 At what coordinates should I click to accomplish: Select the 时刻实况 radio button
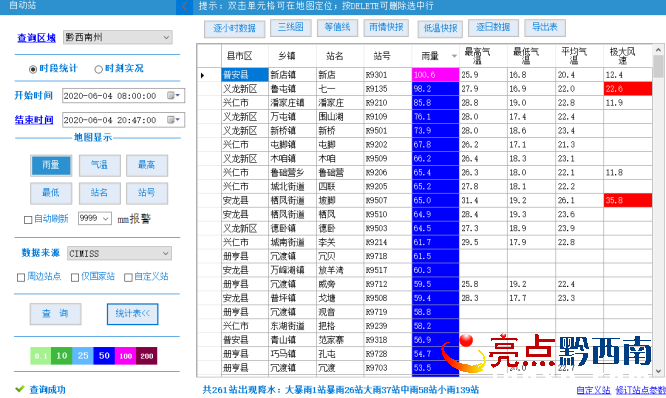pyautogui.click(x=99, y=69)
